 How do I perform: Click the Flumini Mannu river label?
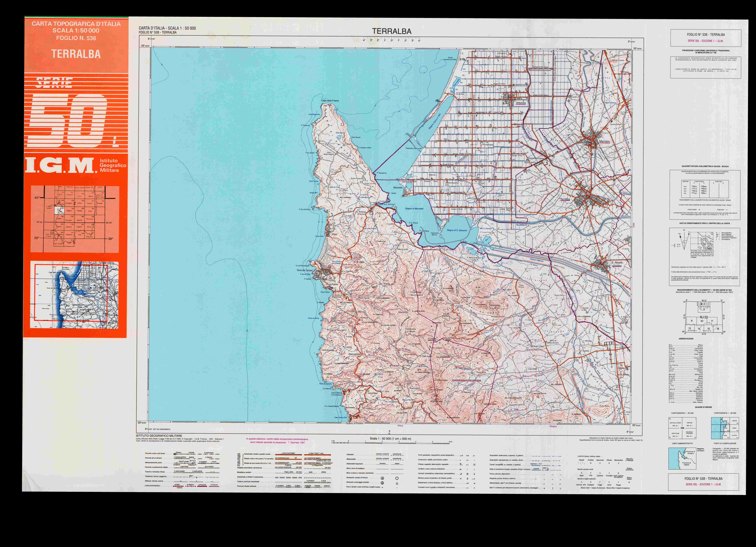pos(537,260)
